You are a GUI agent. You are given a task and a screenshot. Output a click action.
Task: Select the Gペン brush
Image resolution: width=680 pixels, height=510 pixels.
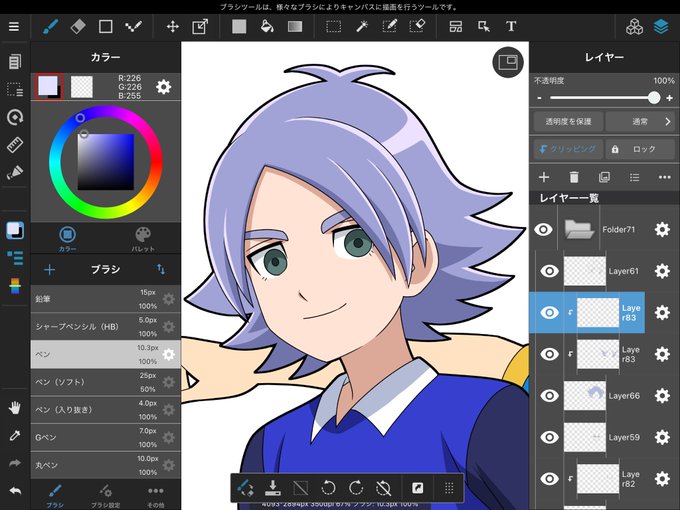(x=105, y=437)
